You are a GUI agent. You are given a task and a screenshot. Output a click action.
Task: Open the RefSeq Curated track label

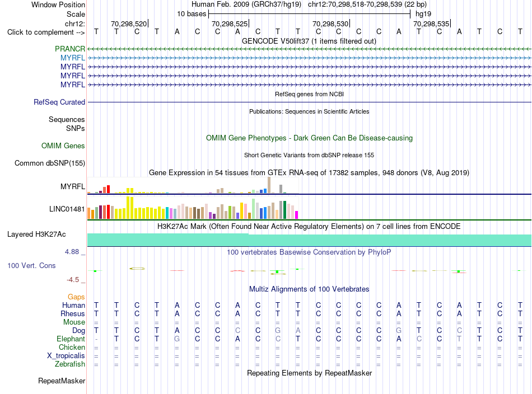(59, 102)
